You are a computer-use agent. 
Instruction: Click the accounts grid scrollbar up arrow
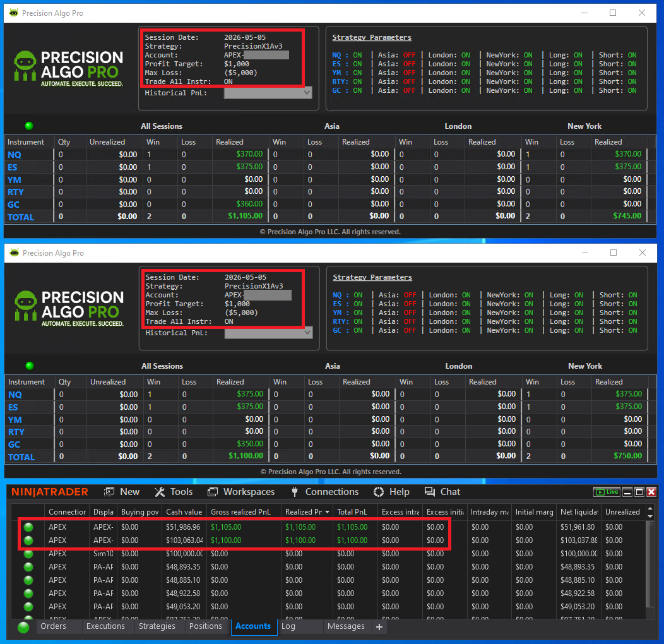coord(650,508)
